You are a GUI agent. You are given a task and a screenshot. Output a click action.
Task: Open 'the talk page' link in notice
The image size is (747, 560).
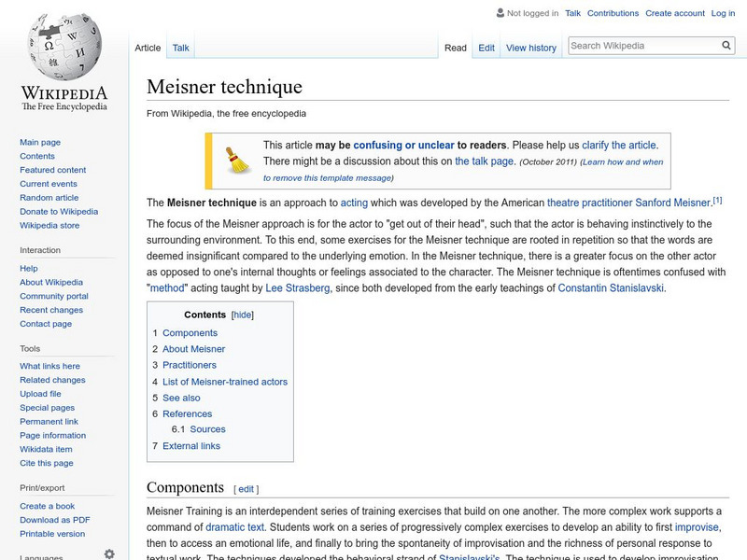484,161
